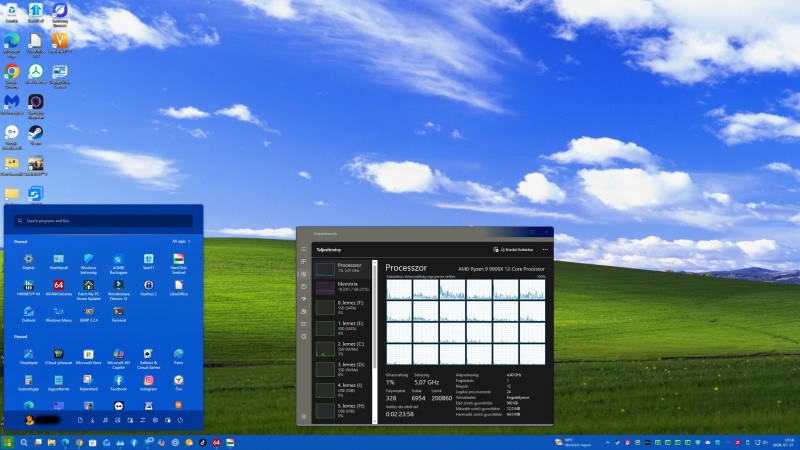The image size is (800, 450).
Task: Open documents icon in start menu footer
Action: click(x=80, y=420)
